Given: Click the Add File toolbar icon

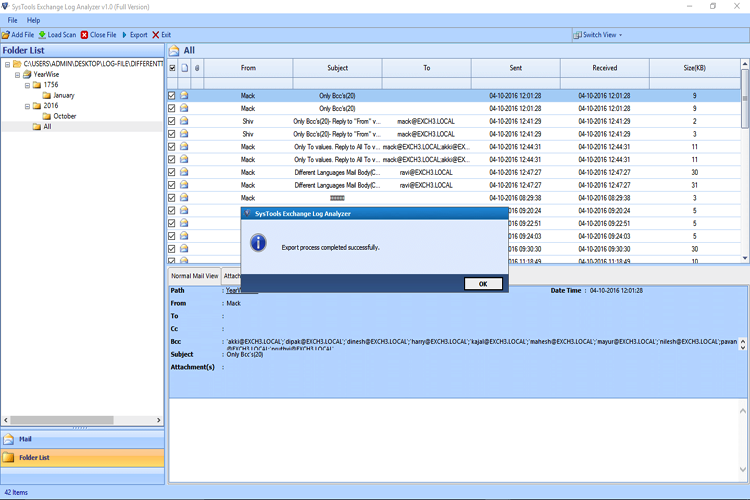Looking at the screenshot, I should tap(6, 35).
